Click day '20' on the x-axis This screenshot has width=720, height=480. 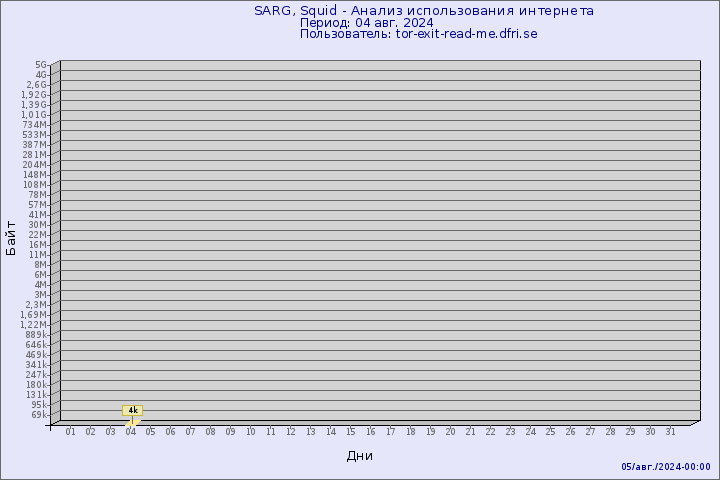coord(450,432)
